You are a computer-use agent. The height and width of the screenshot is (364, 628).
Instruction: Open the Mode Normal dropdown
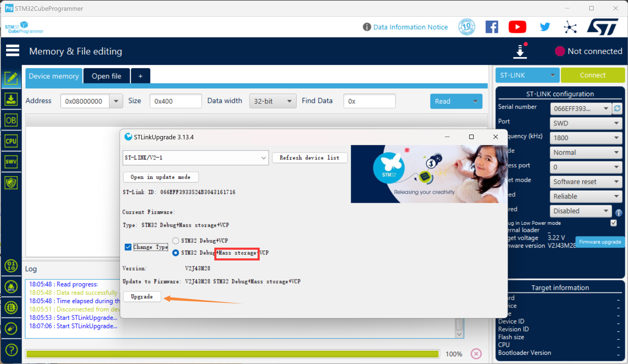click(586, 152)
